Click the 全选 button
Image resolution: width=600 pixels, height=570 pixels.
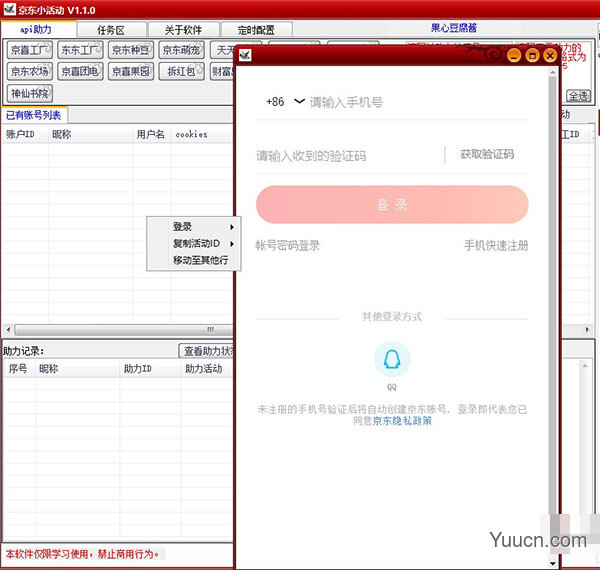pos(578,96)
